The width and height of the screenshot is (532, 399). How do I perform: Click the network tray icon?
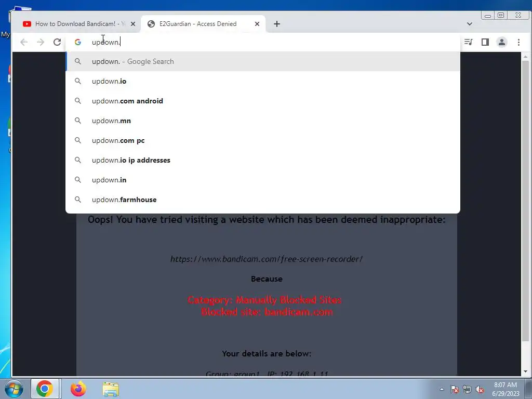[x=467, y=389]
